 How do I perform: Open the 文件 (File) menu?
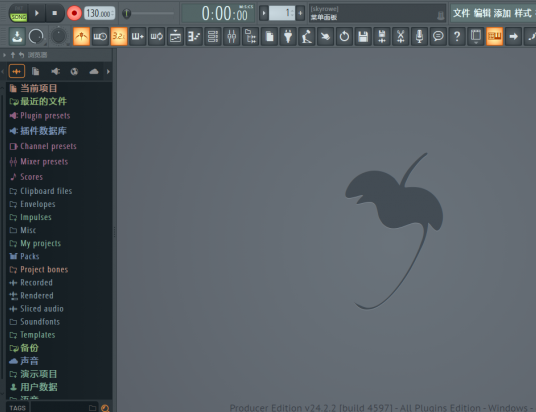461,13
